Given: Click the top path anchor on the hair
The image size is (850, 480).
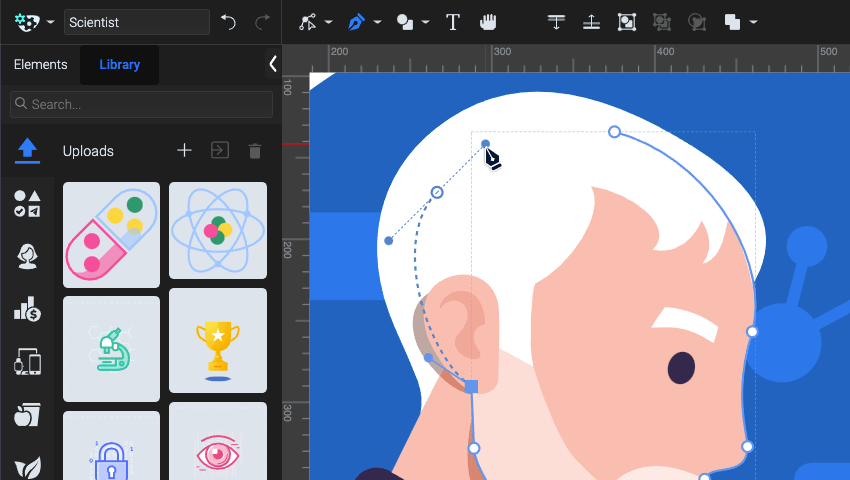Looking at the screenshot, I should point(614,132).
